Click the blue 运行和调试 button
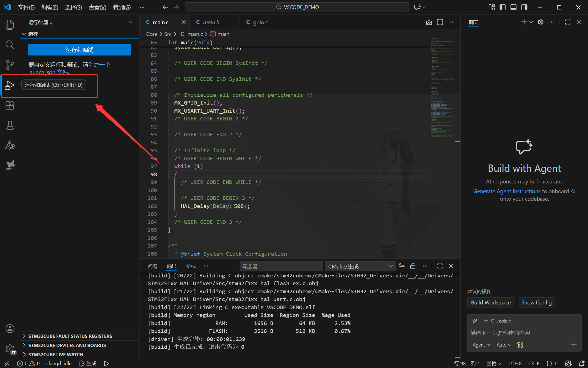The image size is (588, 368). pyautogui.click(x=79, y=50)
